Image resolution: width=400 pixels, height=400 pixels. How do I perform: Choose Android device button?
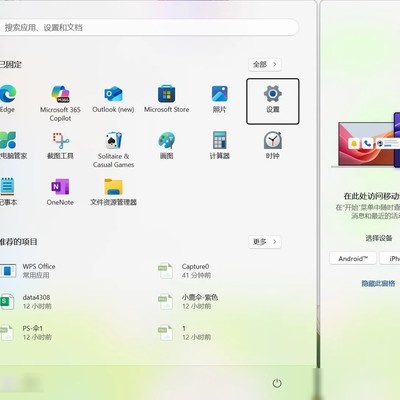[x=353, y=259]
